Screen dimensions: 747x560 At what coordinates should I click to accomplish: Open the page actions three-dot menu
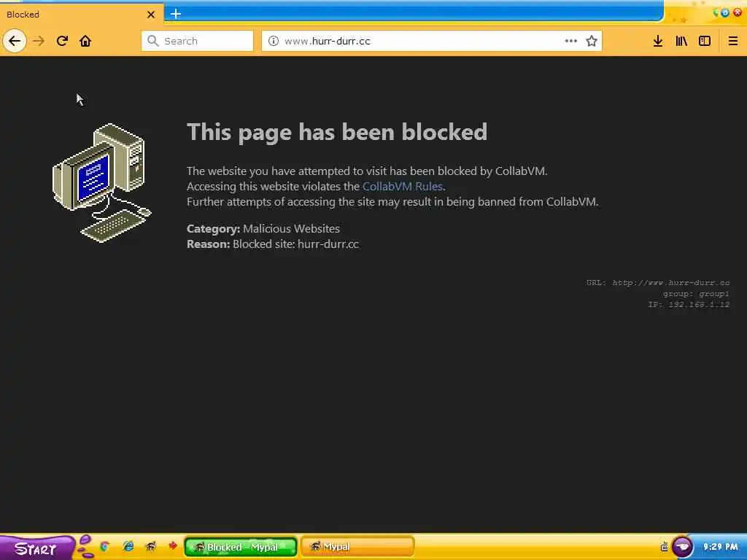(x=570, y=41)
